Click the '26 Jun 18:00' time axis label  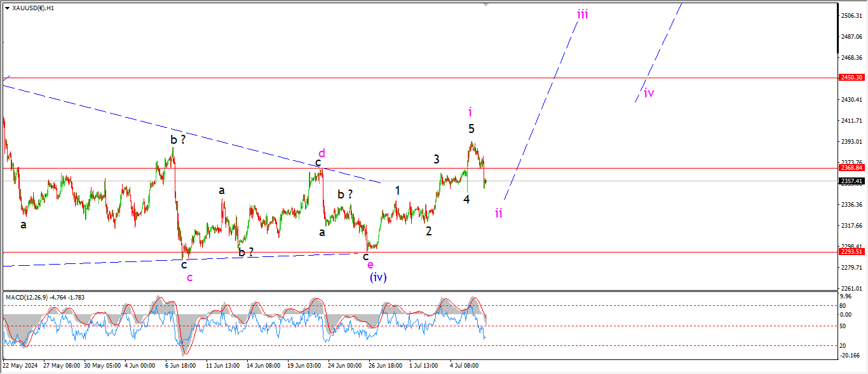point(386,366)
